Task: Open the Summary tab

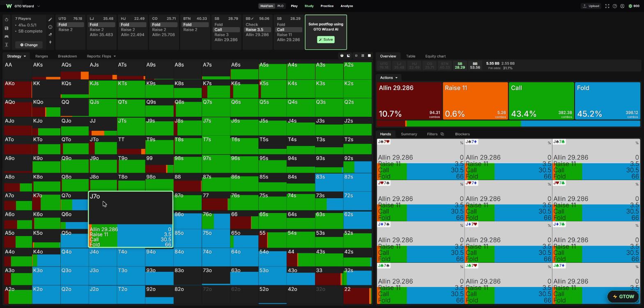Action: tap(409, 134)
